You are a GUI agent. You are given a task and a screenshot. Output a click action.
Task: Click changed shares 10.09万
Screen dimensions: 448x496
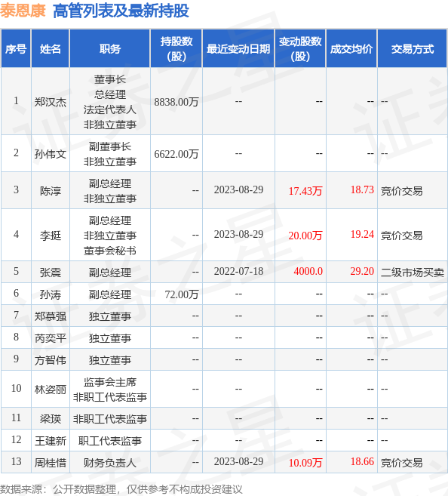(x=305, y=463)
